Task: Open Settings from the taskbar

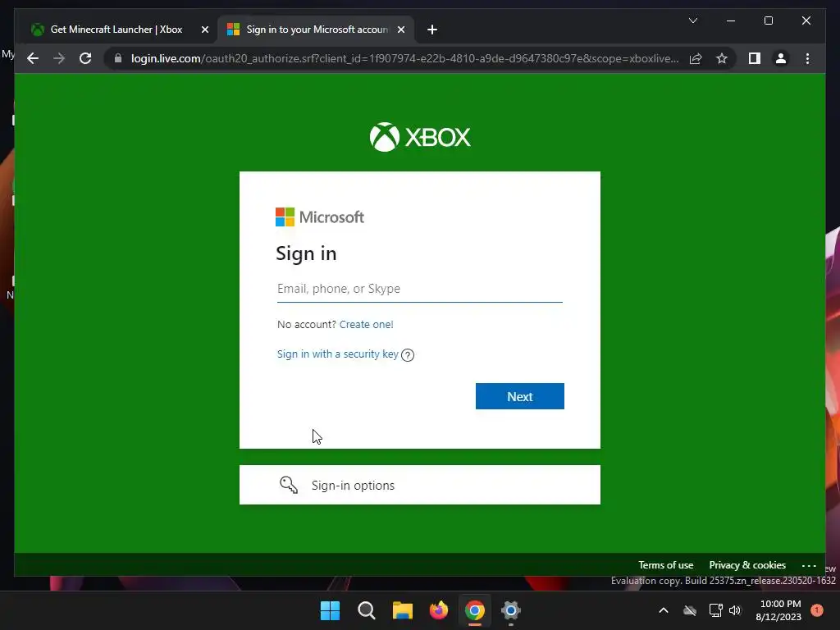Action: click(x=511, y=610)
